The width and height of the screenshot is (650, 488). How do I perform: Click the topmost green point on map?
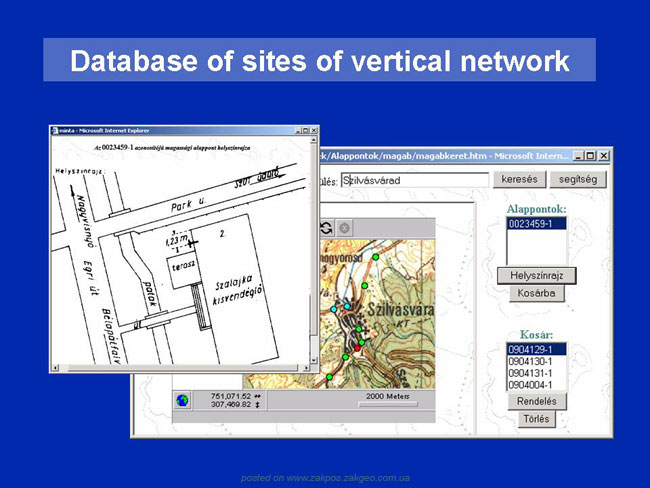tap(376, 257)
